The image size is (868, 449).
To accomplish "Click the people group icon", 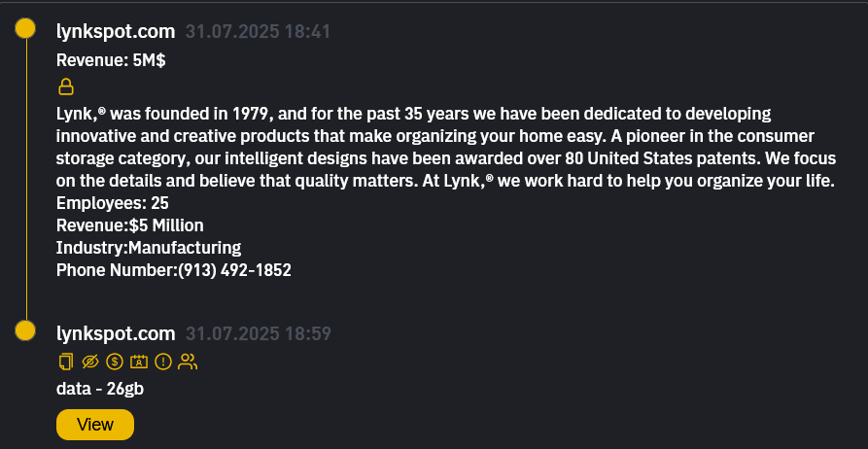I will pos(189,362).
